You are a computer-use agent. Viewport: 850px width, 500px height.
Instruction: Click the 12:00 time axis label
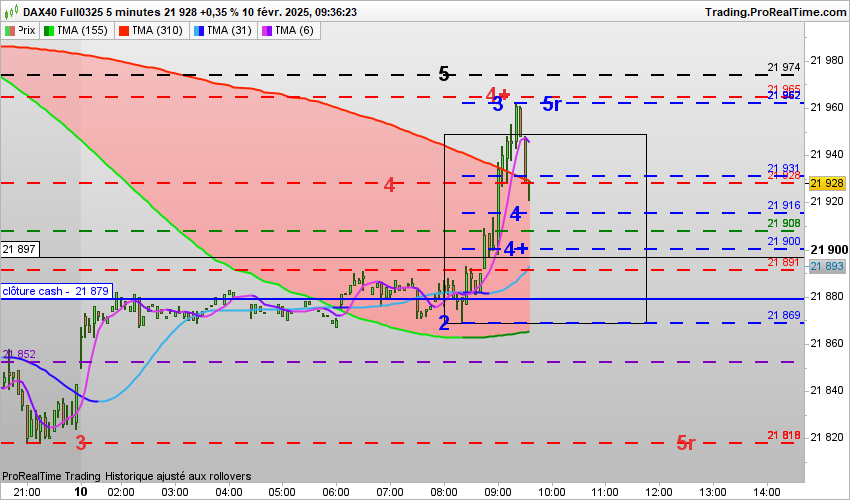pos(659,492)
